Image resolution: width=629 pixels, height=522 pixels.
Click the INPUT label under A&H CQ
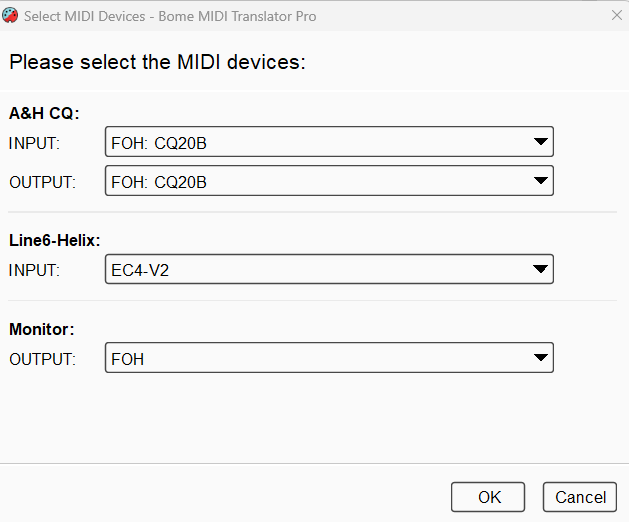click(x=35, y=143)
